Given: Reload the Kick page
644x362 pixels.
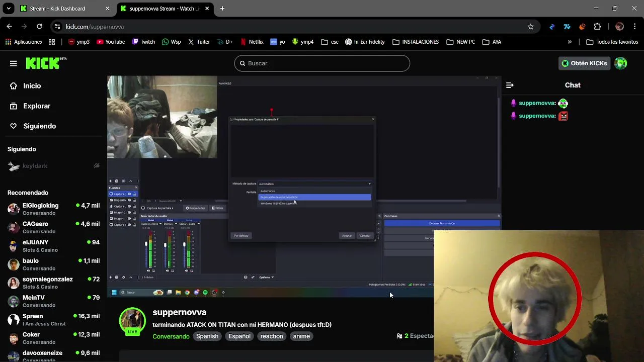Looking at the screenshot, I should pyautogui.click(x=40, y=27).
